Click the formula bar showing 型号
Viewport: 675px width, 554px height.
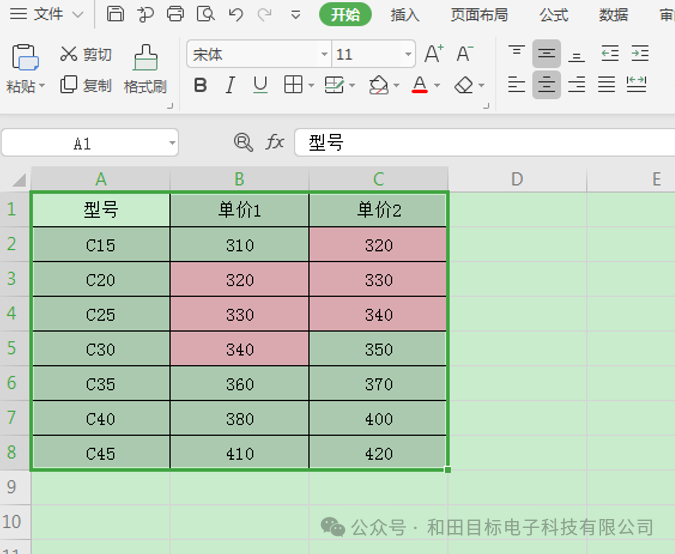point(484,142)
